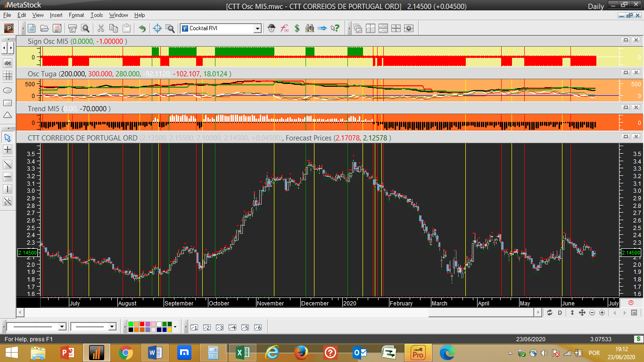Open the Cocktail RVI indicator dropdown
The width and height of the screenshot is (644, 362).
click(257, 28)
